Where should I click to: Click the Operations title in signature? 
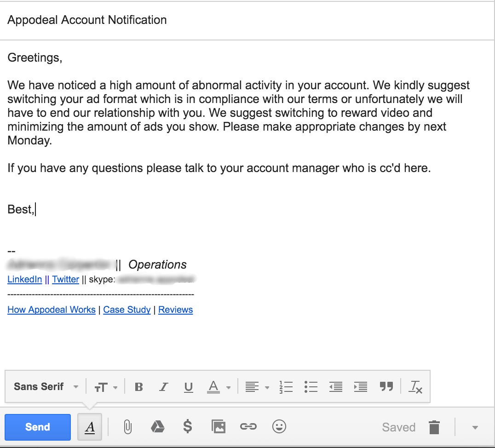point(157,264)
